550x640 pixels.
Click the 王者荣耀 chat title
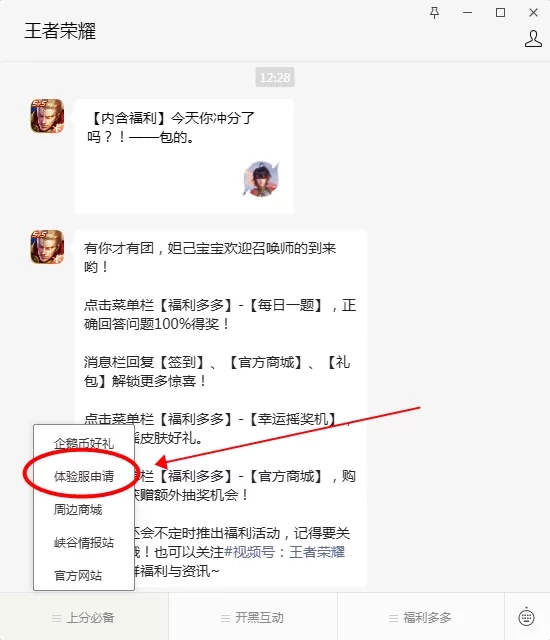click(60, 31)
